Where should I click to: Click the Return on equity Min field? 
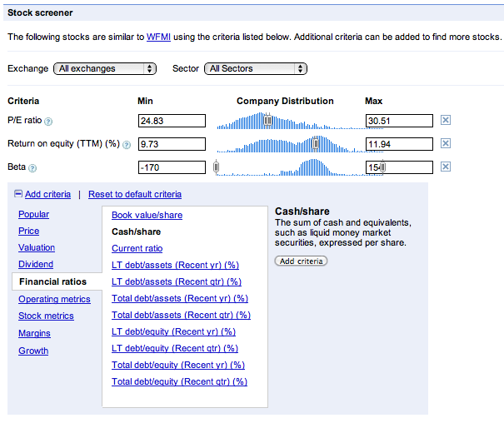[172, 144]
